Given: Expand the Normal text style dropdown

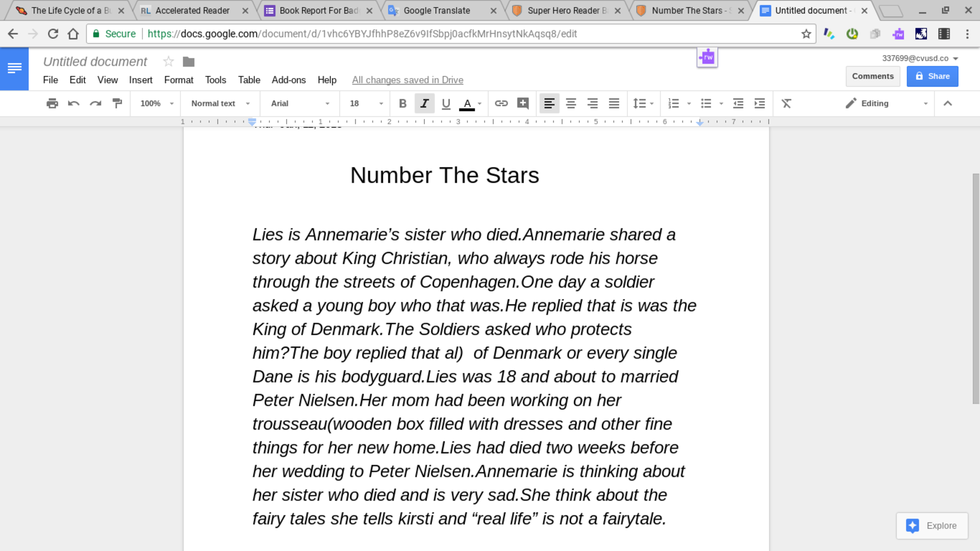Looking at the screenshot, I should pos(220,103).
